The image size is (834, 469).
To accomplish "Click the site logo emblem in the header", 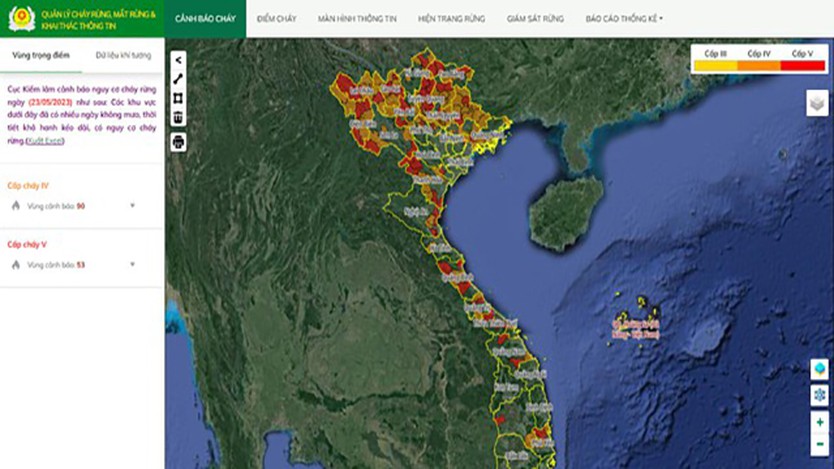I will [22, 19].
